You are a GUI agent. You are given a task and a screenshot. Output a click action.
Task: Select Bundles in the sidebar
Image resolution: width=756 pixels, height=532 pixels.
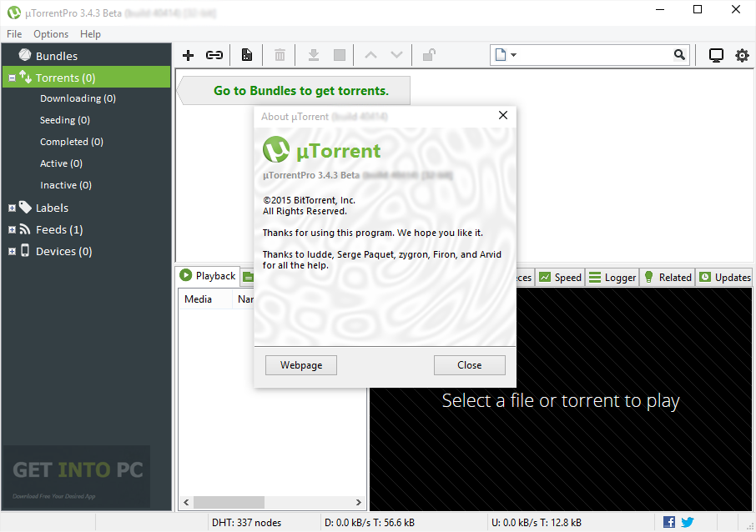[87, 56]
